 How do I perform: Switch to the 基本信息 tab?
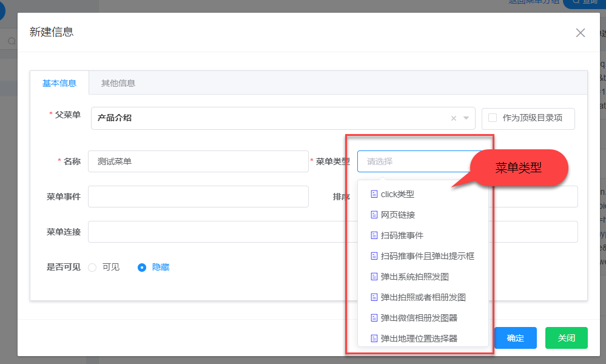[x=59, y=83]
